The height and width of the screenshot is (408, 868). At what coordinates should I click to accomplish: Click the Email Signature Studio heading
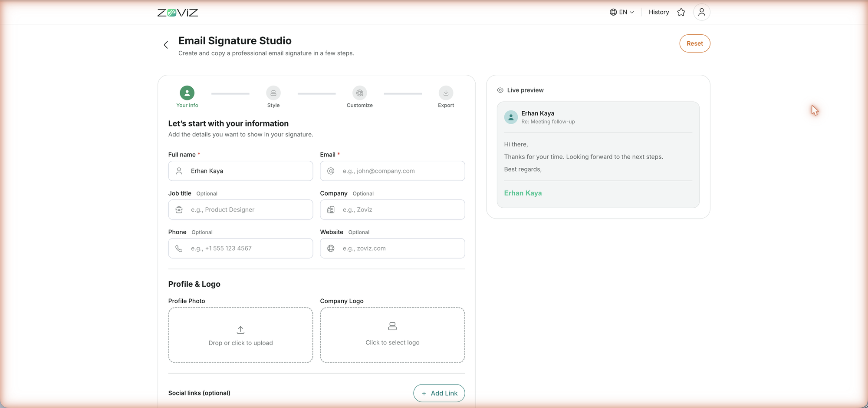[235, 41]
